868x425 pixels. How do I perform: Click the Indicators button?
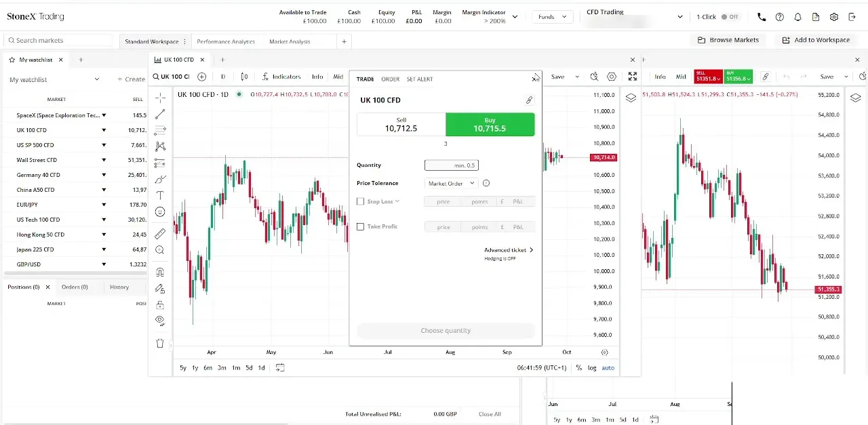[281, 77]
